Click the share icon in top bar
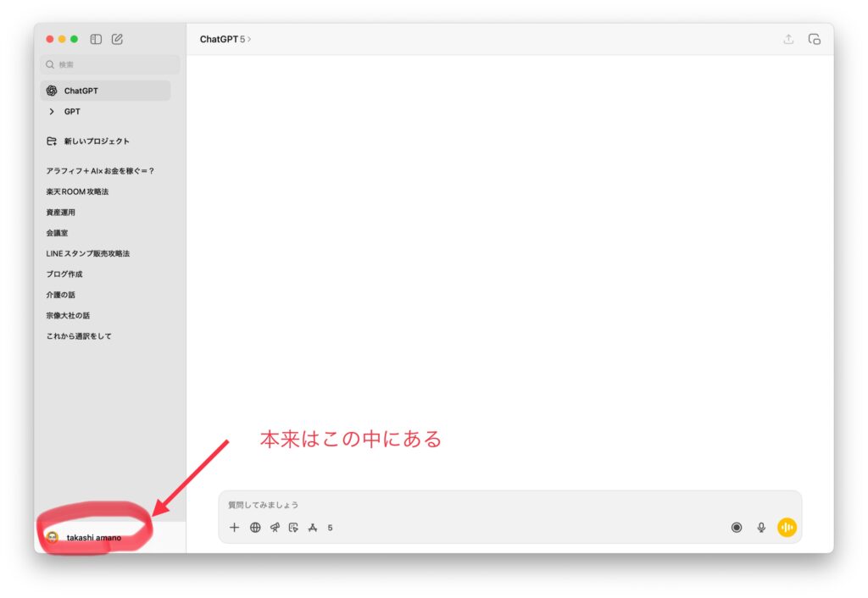The height and width of the screenshot is (598, 868). coord(788,39)
